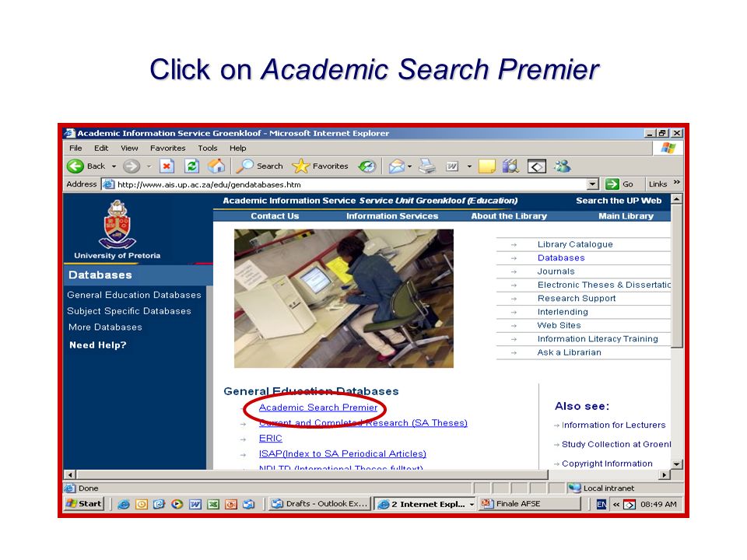Launch PowerPoint from the Quick Launch bar
Screen dimensions: 747x560
pos(231,504)
